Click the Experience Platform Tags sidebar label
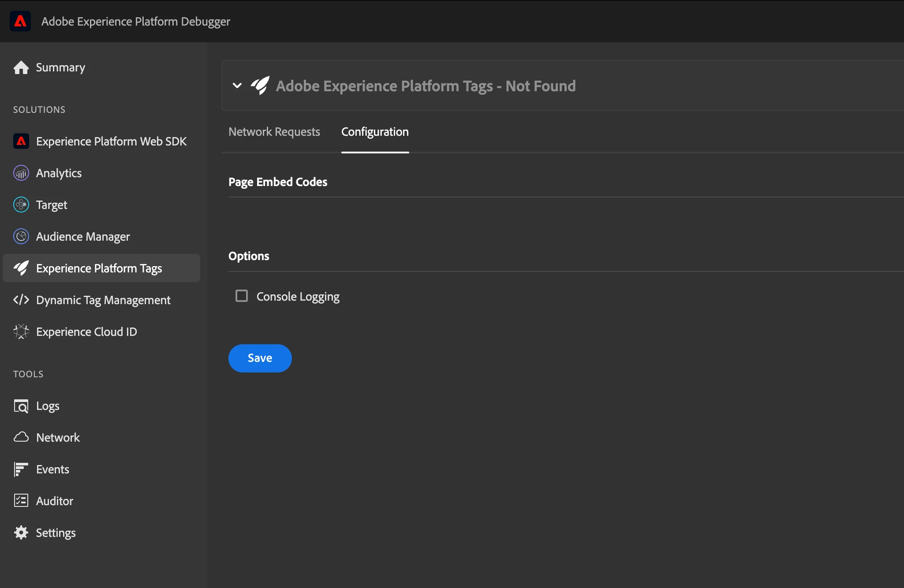The width and height of the screenshot is (904, 588). point(99,268)
